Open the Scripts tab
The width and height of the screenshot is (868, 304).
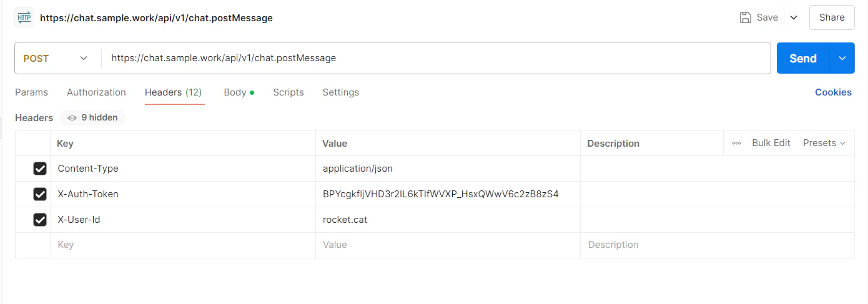point(289,92)
